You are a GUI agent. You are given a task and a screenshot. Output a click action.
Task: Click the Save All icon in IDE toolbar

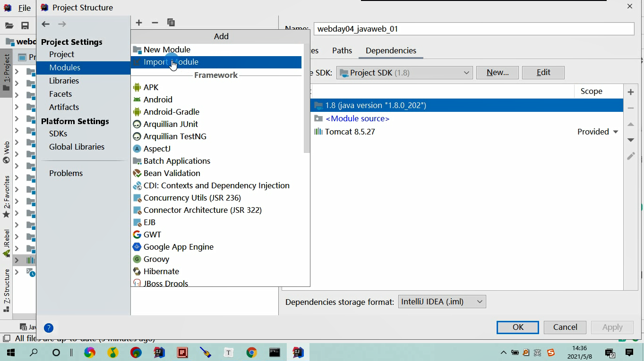pos(25,25)
